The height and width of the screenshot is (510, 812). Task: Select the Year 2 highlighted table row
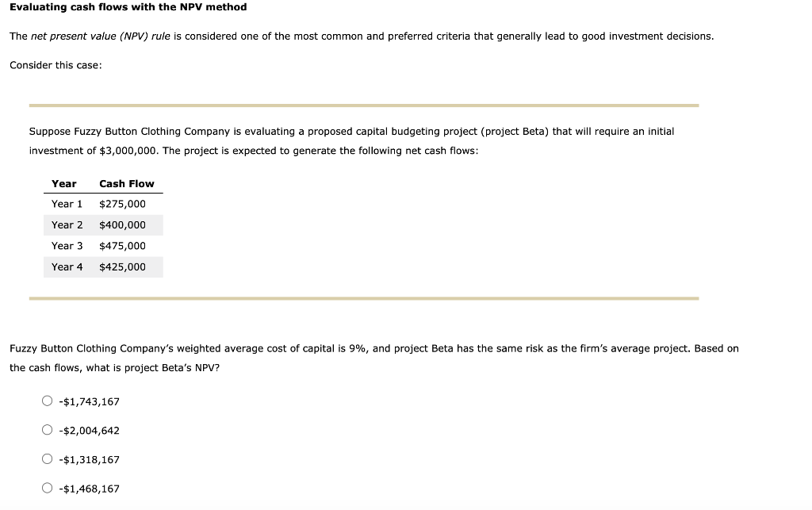point(103,224)
